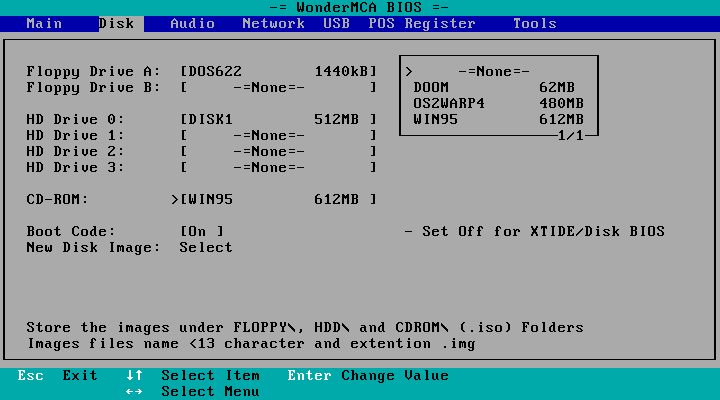This screenshot has height=400, width=720.
Task: Change Floppy Drive B image selection
Action: pyautogui.click(x=278, y=87)
